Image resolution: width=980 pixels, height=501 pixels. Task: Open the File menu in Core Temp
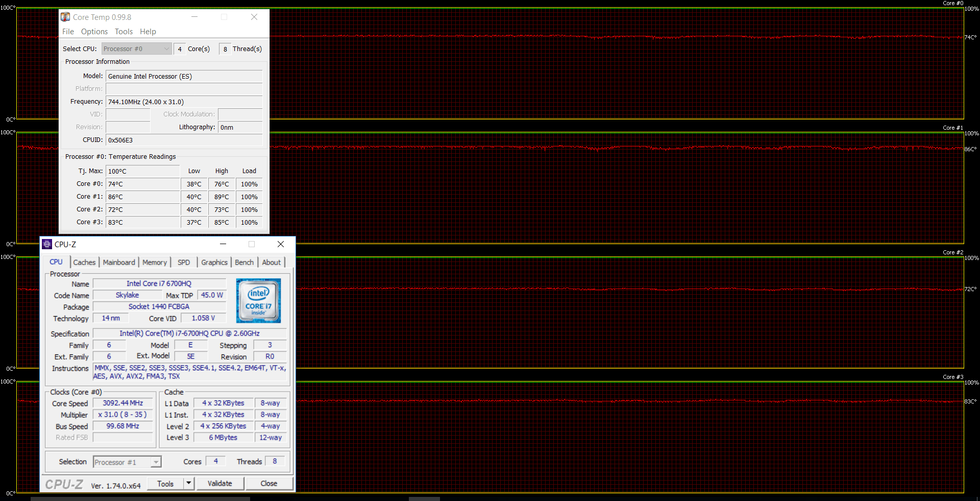pos(68,32)
